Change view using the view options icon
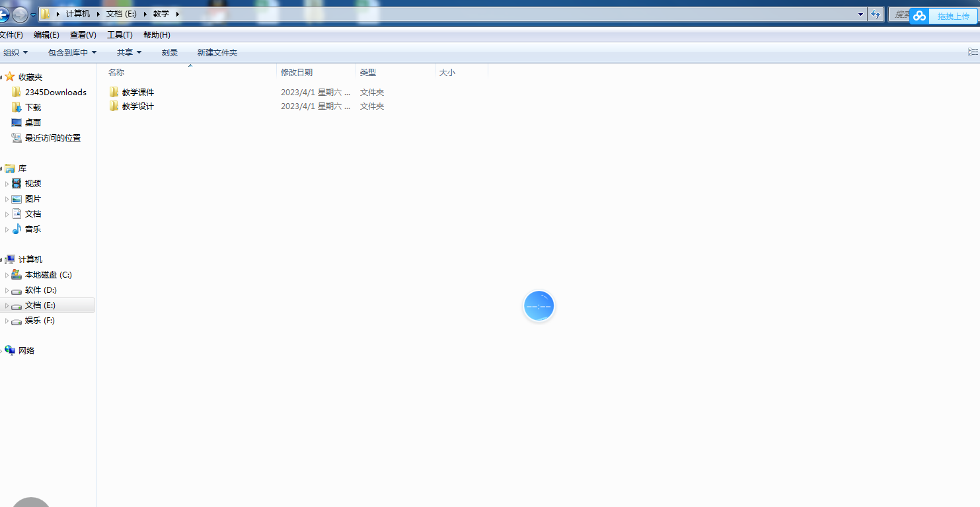The height and width of the screenshot is (507, 980). (x=973, y=52)
